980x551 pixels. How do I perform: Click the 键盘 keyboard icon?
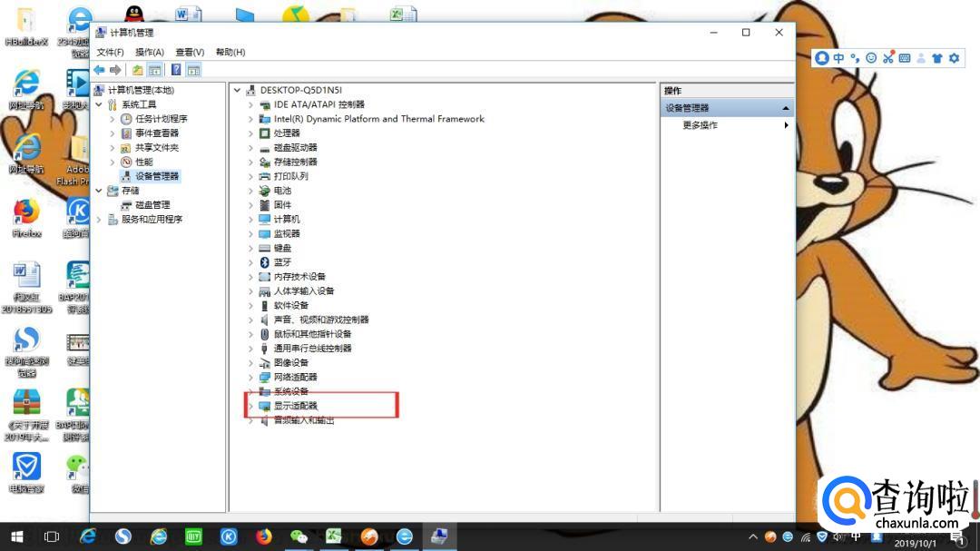(x=264, y=249)
